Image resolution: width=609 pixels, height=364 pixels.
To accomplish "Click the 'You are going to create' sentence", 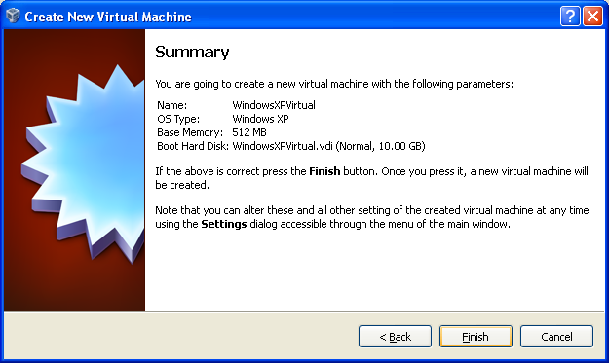I will (334, 84).
